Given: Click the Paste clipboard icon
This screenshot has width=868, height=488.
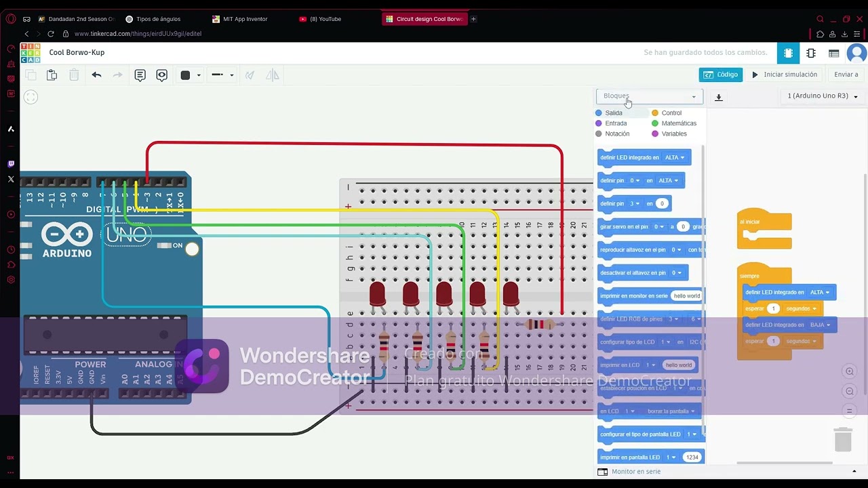Looking at the screenshot, I should click(x=52, y=75).
